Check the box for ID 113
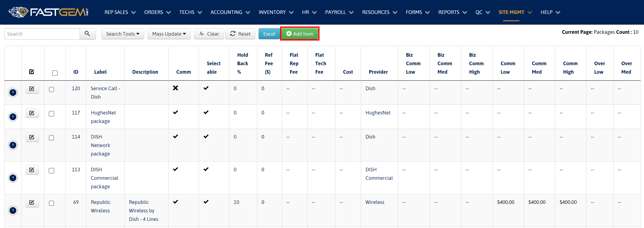This screenshot has width=644, height=228. point(51,170)
